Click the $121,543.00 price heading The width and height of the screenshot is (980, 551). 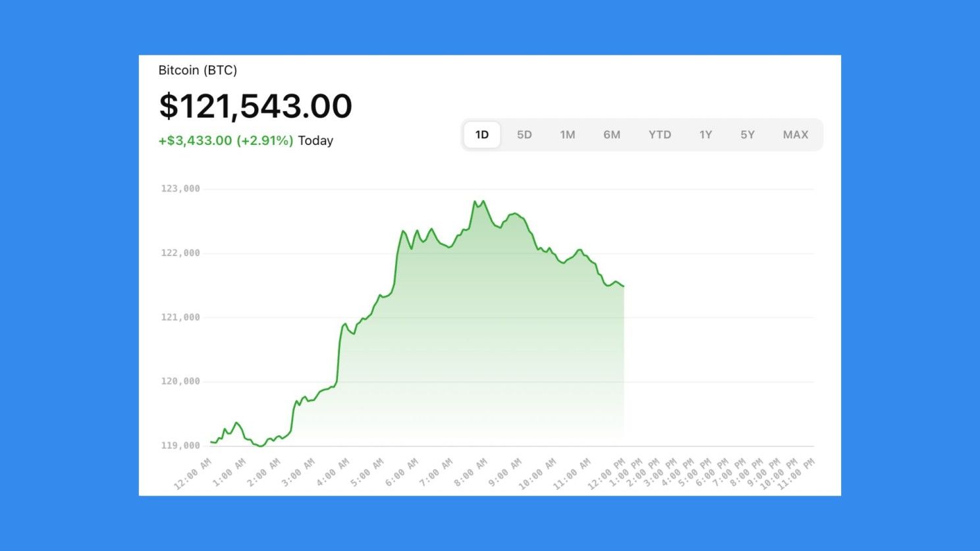tap(256, 106)
